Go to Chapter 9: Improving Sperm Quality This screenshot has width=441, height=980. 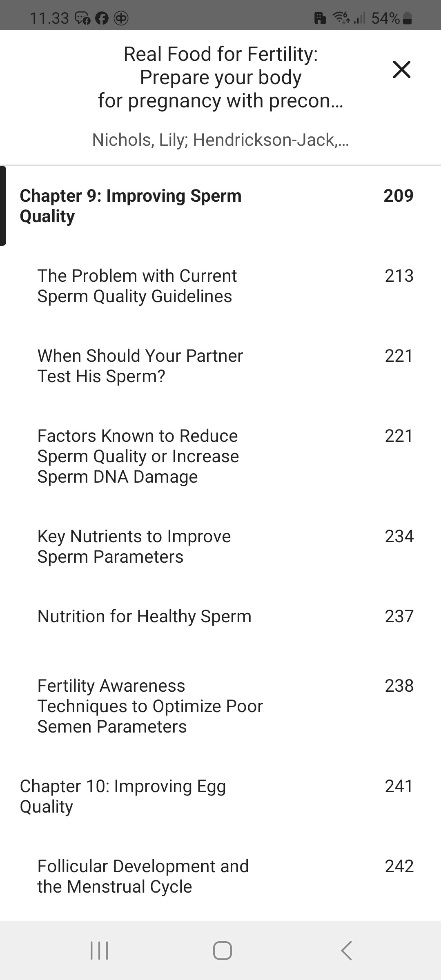(x=131, y=206)
